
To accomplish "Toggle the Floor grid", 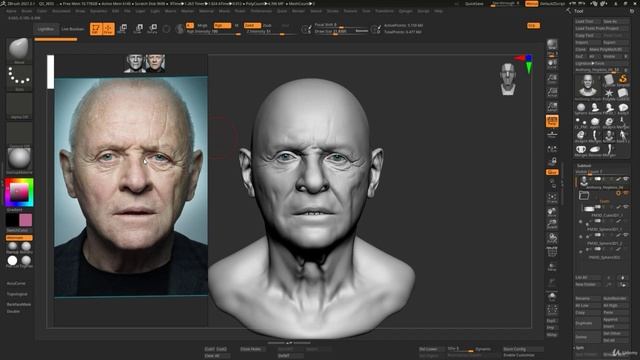I will (552, 134).
